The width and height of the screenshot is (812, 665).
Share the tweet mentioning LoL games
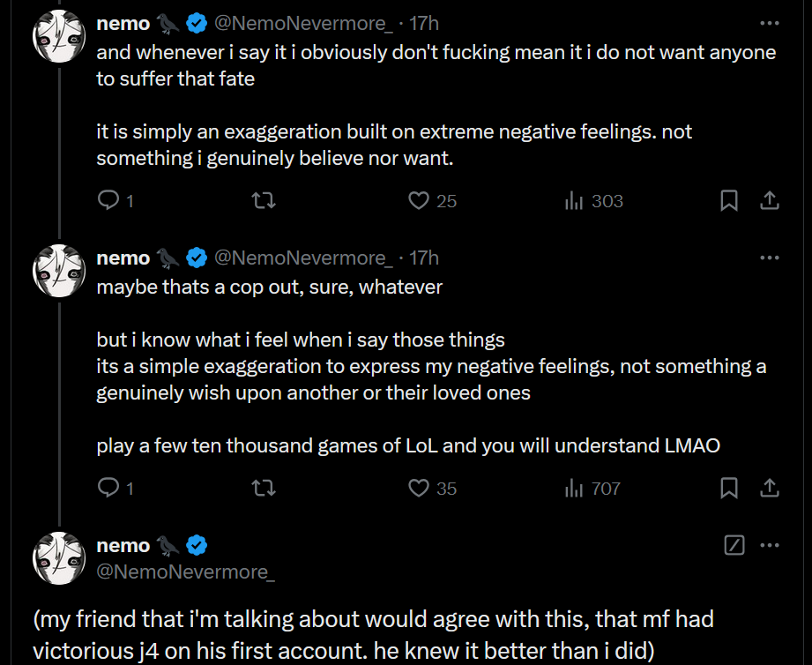tap(769, 488)
